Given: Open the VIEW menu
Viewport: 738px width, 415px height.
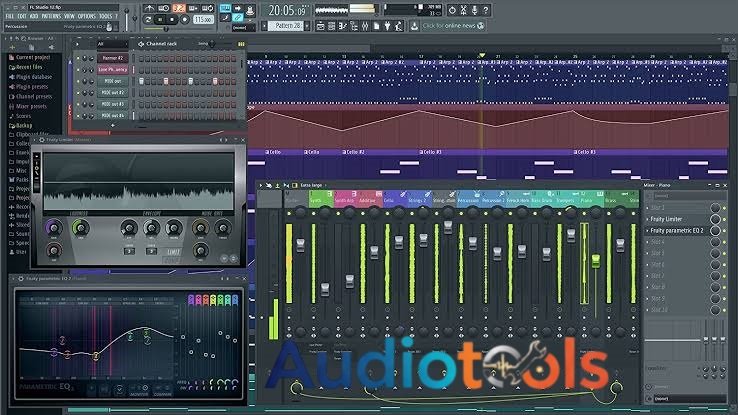Looking at the screenshot, I should click(69, 16).
